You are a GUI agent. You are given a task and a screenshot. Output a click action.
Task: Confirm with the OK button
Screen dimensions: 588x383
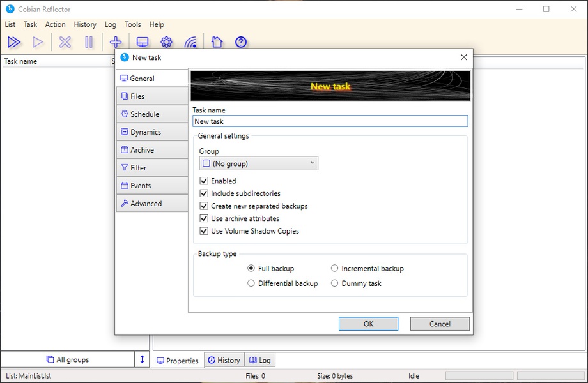pos(368,324)
